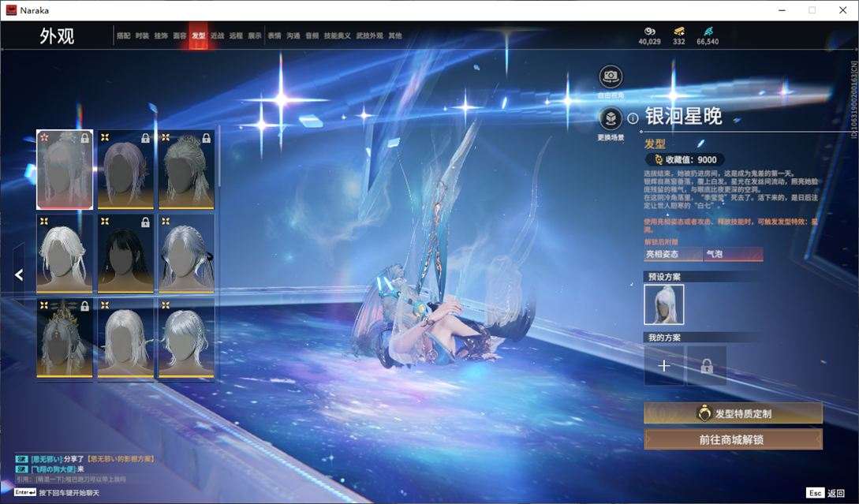This screenshot has height=504, width=859.
Task: Click the 40,029 silver currency icon
Action: 650,32
